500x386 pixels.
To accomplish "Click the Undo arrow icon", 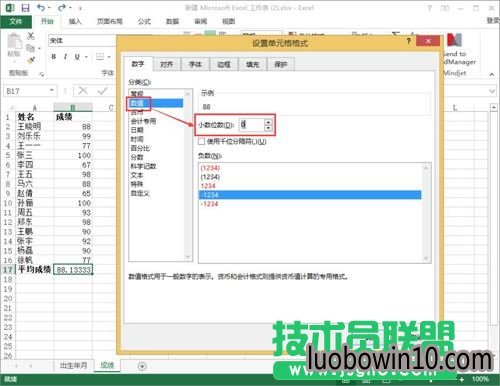I will pyautogui.click(x=41, y=8).
